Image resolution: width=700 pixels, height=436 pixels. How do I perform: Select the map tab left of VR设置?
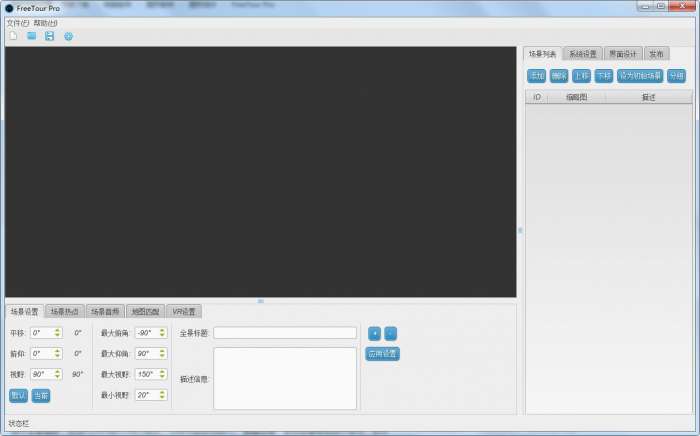[146, 311]
